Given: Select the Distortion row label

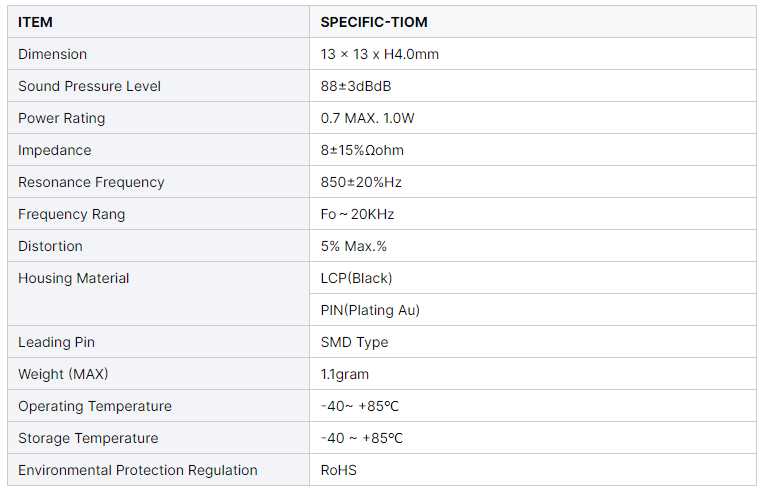Looking at the screenshot, I should (x=50, y=246).
